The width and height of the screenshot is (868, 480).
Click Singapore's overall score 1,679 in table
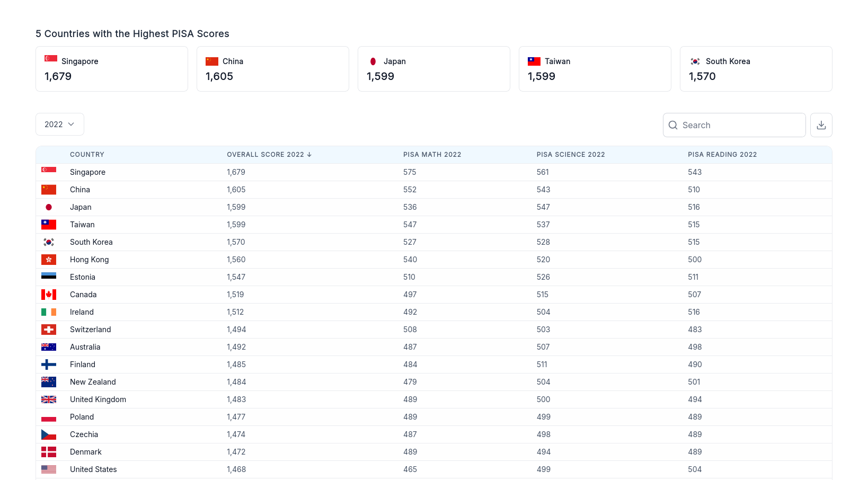(236, 172)
